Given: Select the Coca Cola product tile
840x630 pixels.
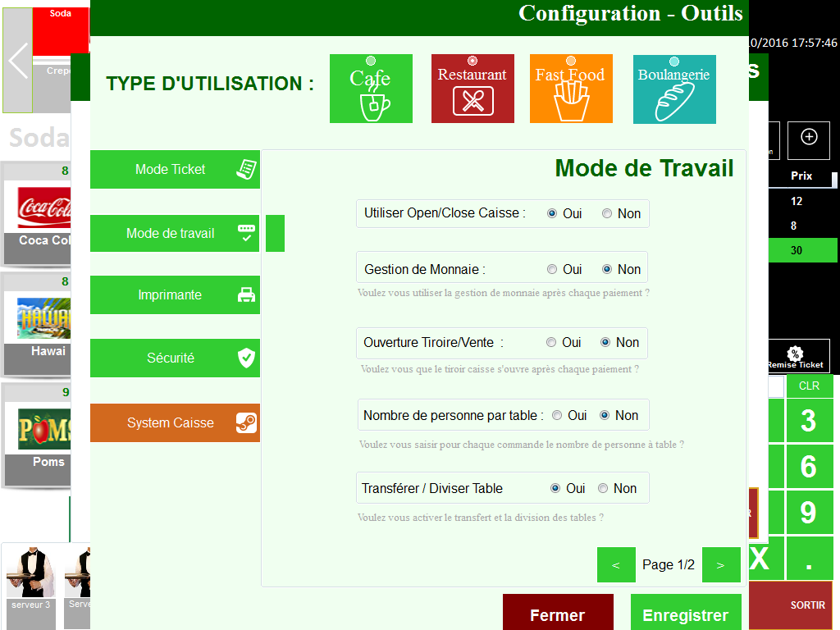Looking at the screenshot, I should 38,214.
